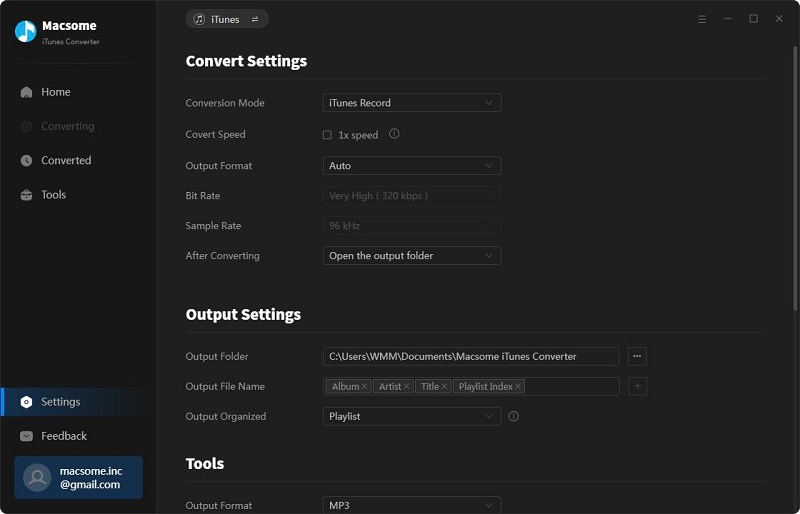Click the macsome.inc@gmail.com account button

[x=79, y=478]
